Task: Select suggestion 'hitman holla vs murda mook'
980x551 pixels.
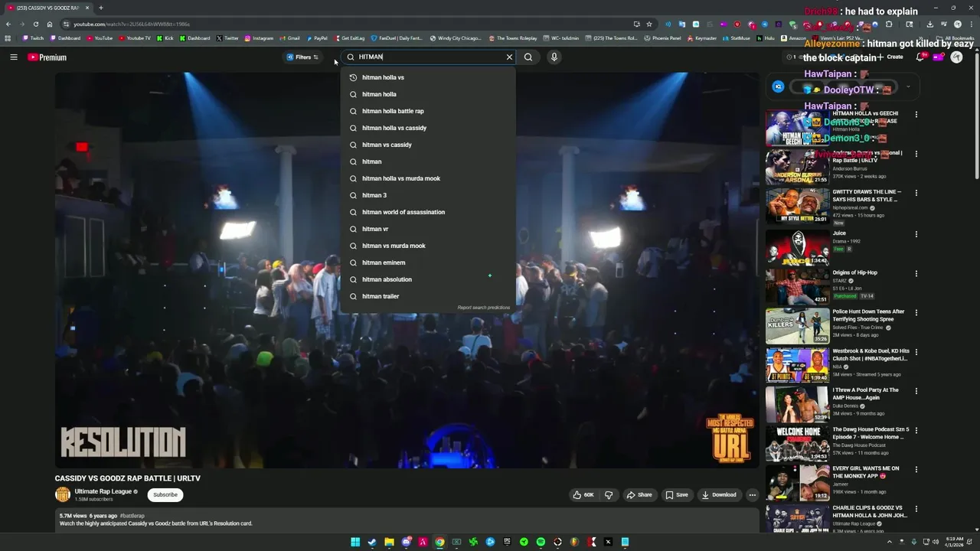Action: click(x=428, y=178)
